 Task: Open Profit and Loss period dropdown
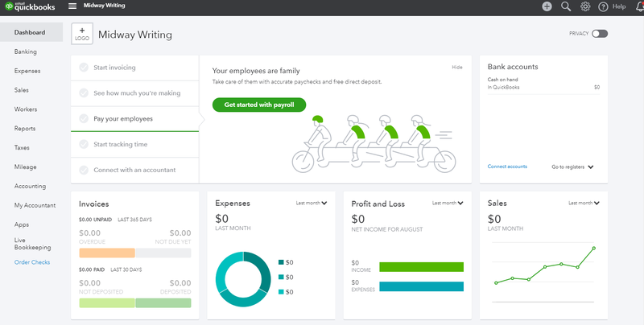[x=448, y=203]
